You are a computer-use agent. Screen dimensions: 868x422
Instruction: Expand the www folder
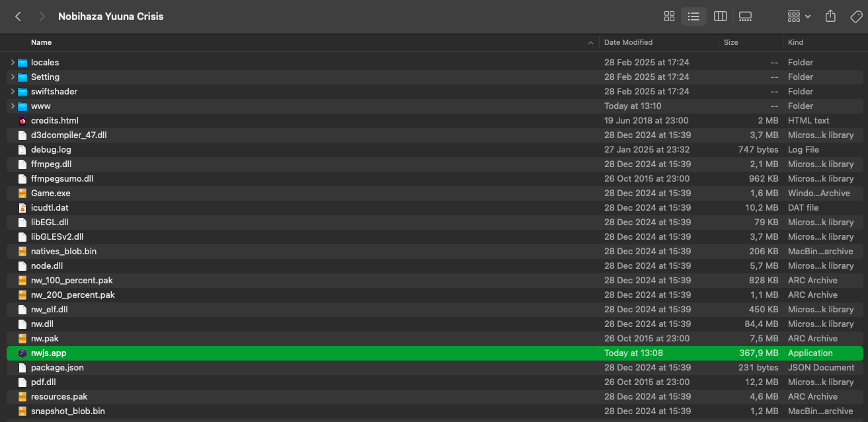13,106
